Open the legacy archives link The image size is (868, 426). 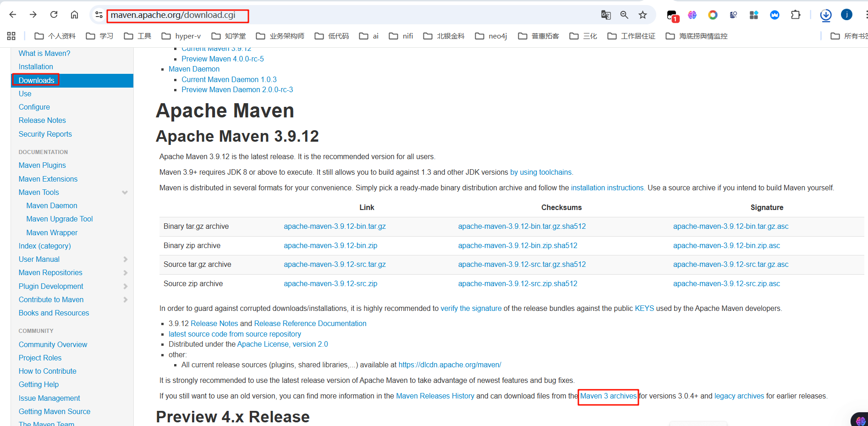[739, 396]
